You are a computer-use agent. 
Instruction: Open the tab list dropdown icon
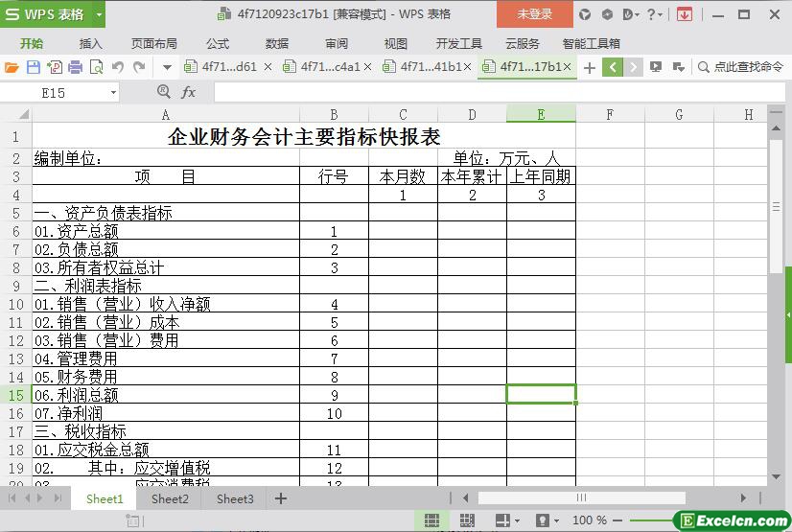[x=678, y=67]
